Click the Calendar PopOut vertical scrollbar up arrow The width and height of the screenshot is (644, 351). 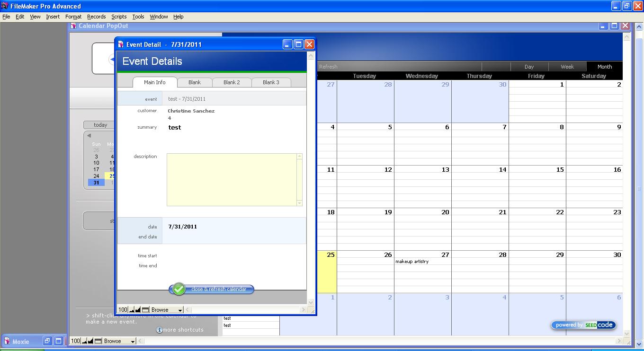tap(626, 36)
